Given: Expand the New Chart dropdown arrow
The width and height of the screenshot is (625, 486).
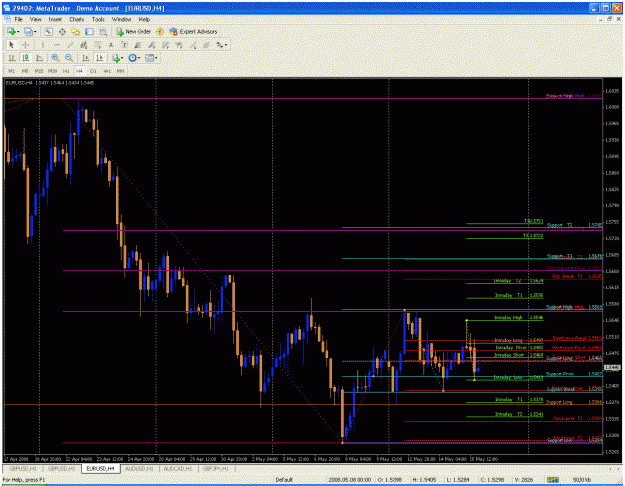Looking at the screenshot, I should pos(18,31).
